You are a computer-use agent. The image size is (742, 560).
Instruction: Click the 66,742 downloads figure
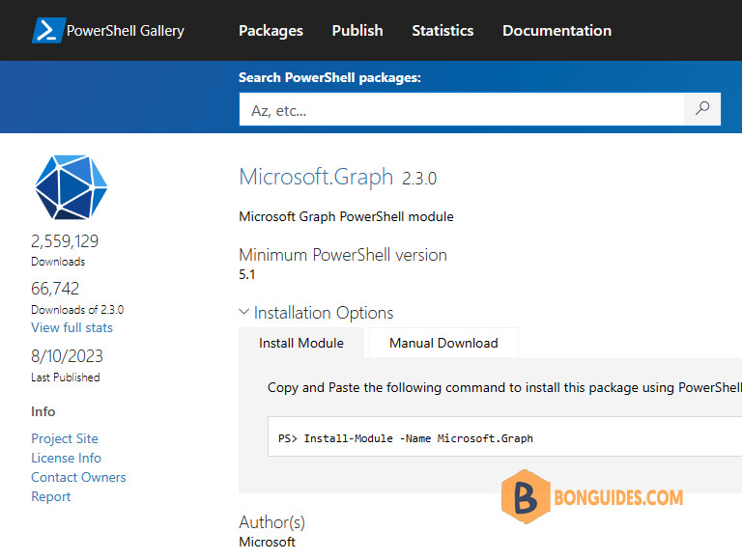tap(55, 289)
